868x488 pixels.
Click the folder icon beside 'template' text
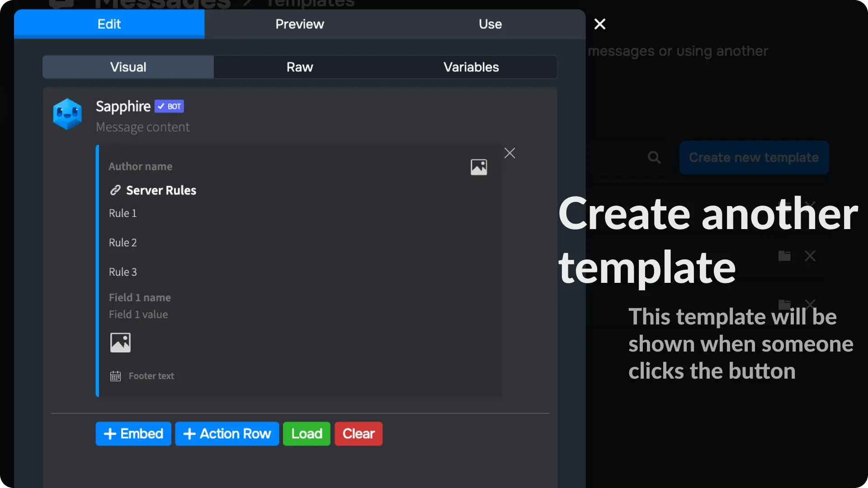(784, 256)
